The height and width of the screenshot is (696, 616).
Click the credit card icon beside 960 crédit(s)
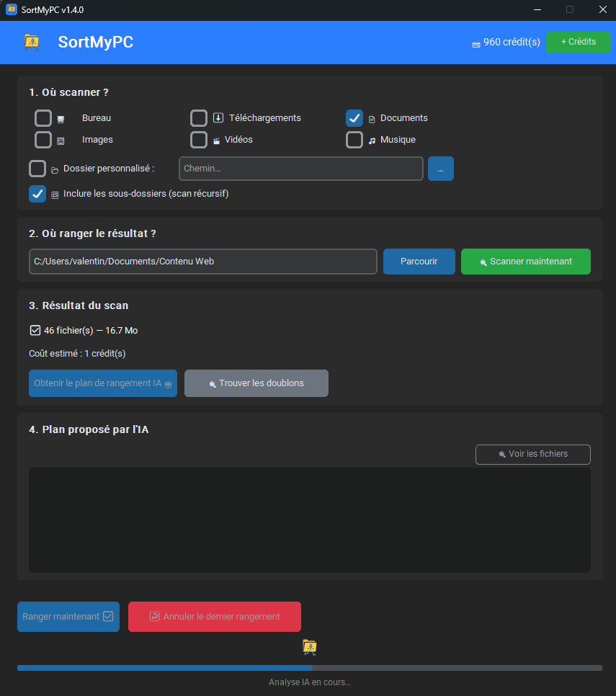[476, 45]
